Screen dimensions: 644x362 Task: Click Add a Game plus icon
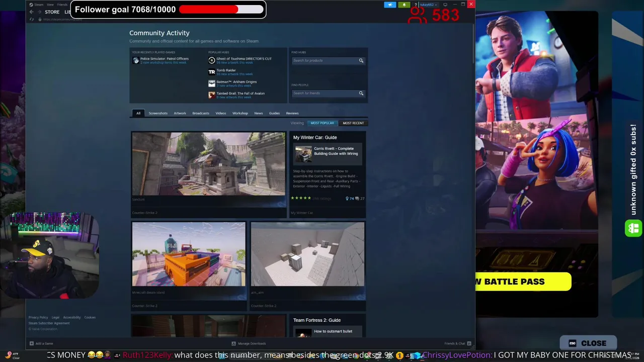(31, 343)
